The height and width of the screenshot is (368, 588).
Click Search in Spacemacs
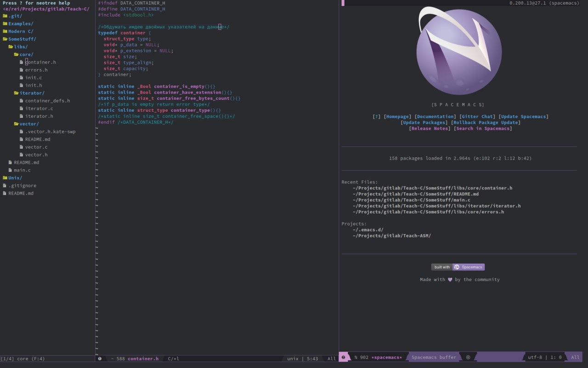[x=482, y=129]
